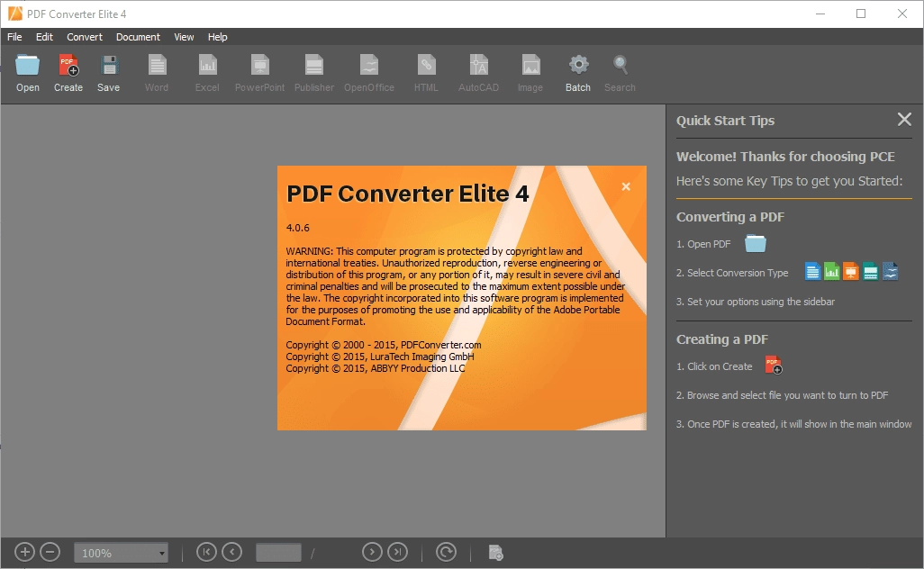Image resolution: width=924 pixels, height=569 pixels.
Task: Minimize the PDF Converter Elite window
Action: (x=820, y=14)
